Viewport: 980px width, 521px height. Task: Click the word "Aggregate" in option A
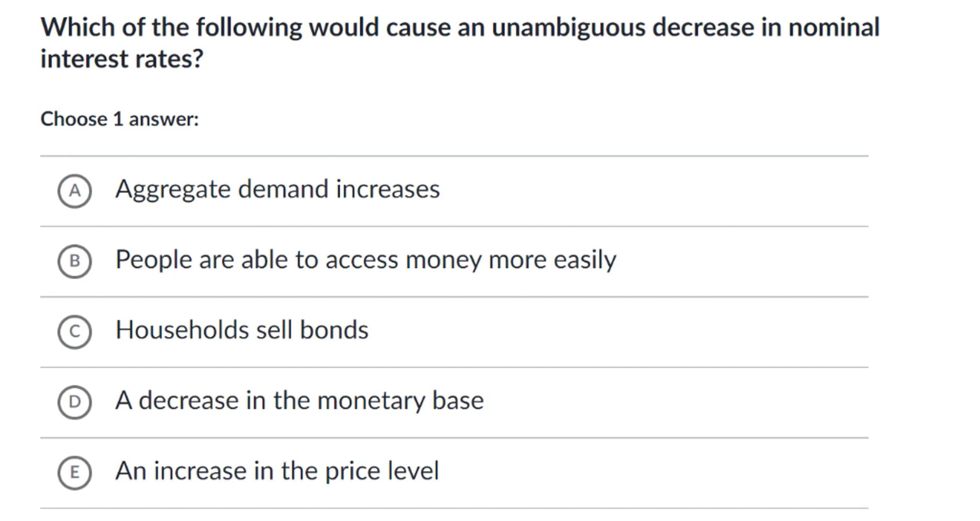click(173, 190)
